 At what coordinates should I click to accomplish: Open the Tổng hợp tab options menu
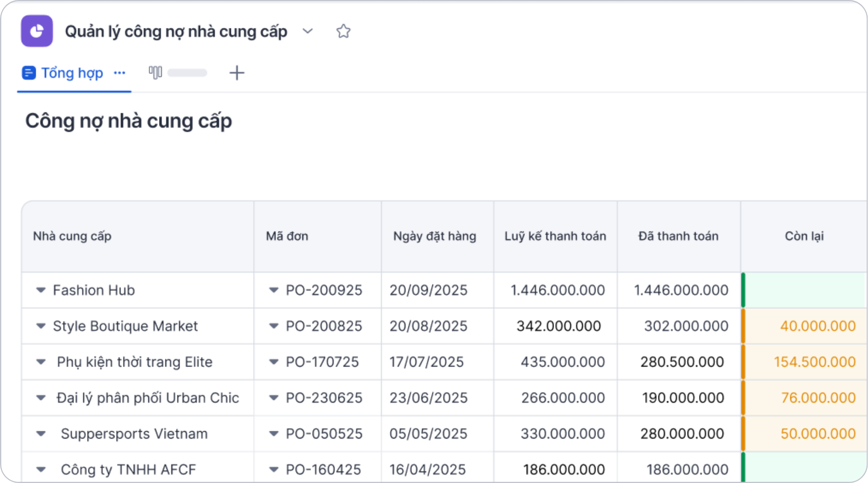click(x=119, y=73)
